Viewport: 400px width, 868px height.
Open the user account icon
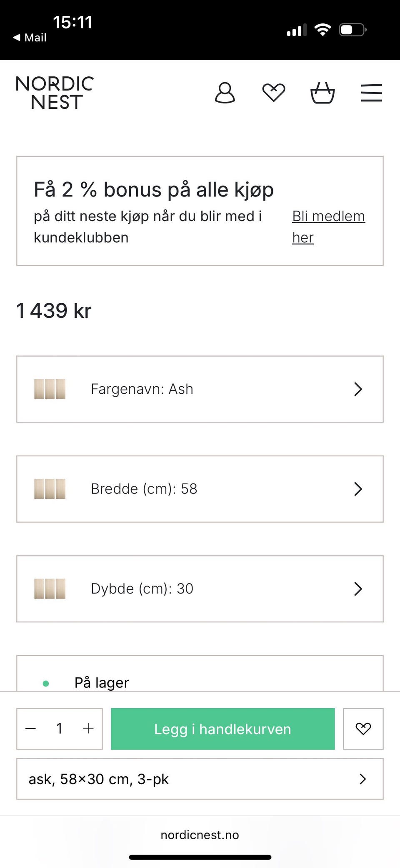click(x=225, y=93)
